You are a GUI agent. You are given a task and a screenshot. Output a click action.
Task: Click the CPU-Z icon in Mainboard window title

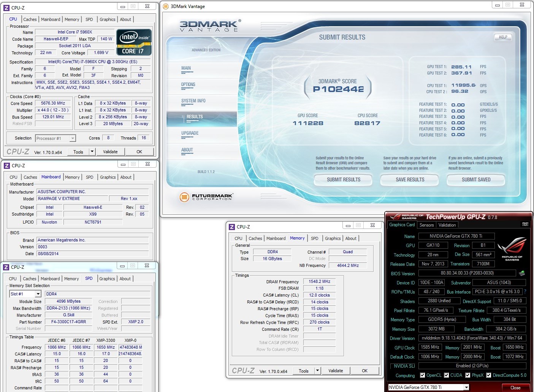[x=7, y=165]
